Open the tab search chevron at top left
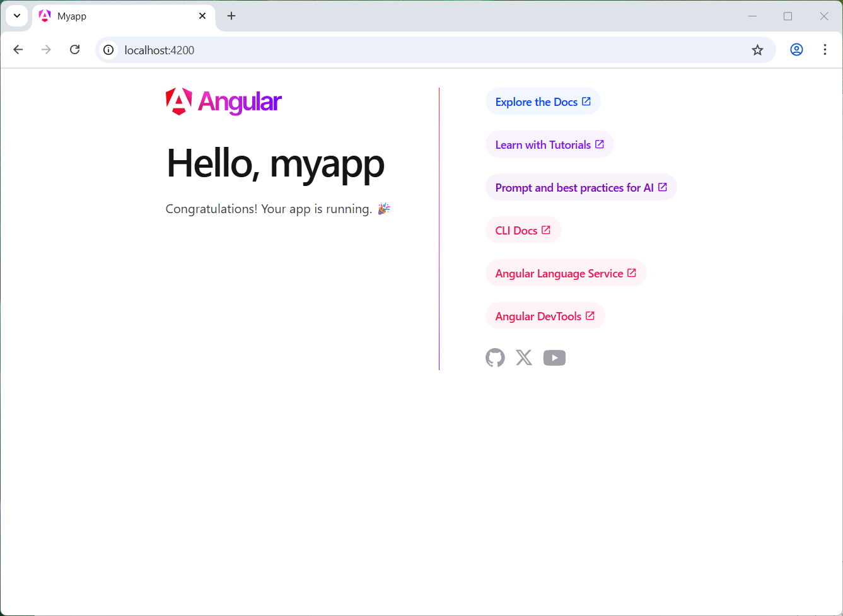Screen dimensions: 843x616 (17, 16)
